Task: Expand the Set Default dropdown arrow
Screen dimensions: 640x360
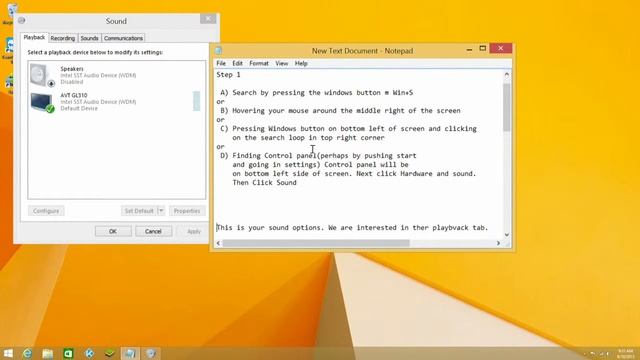Action: pyautogui.click(x=161, y=211)
